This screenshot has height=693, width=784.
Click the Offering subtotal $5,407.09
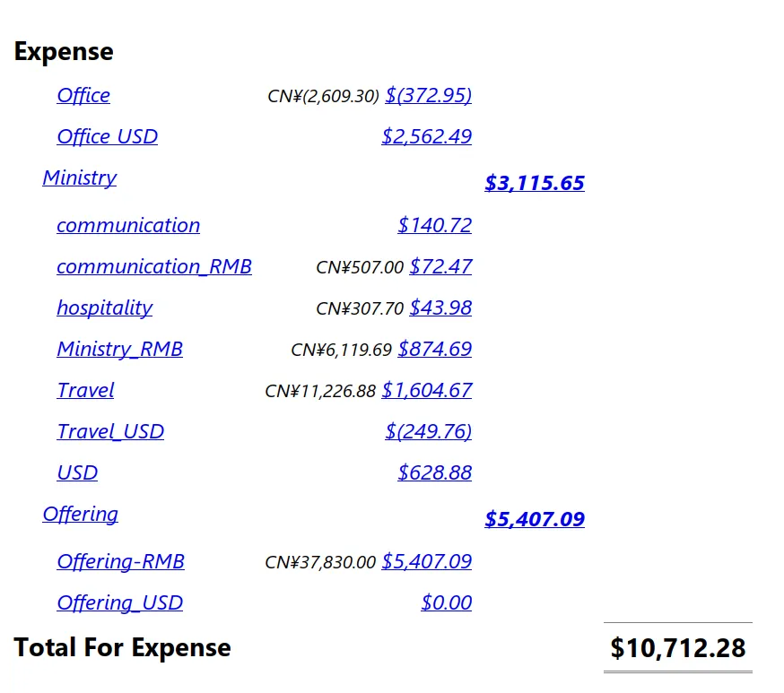535,519
